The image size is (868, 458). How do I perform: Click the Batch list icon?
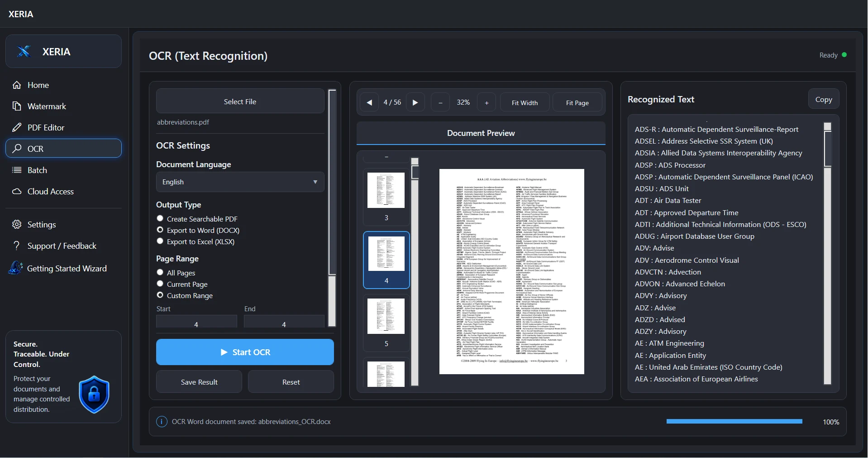coord(17,170)
